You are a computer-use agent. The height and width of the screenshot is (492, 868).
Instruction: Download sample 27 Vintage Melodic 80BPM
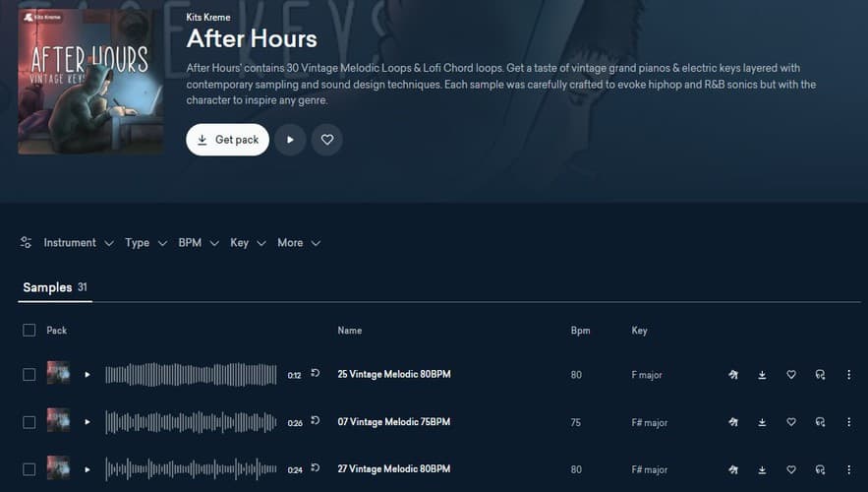point(762,469)
